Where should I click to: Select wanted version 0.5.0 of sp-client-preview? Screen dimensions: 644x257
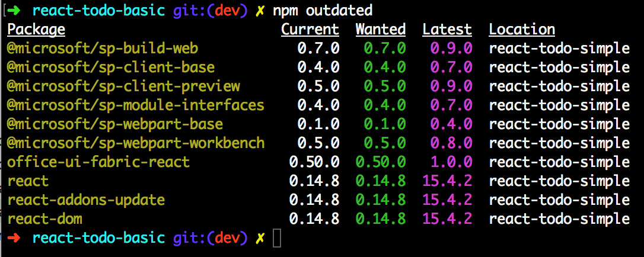pyautogui.click(x=385, y=86)
